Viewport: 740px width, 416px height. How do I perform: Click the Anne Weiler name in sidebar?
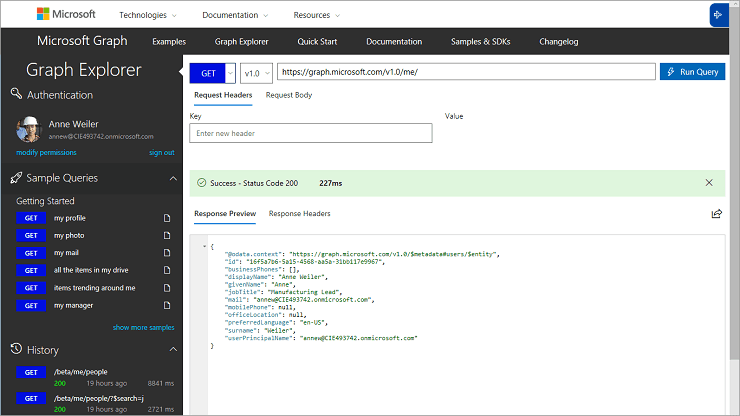click(74, 124)
